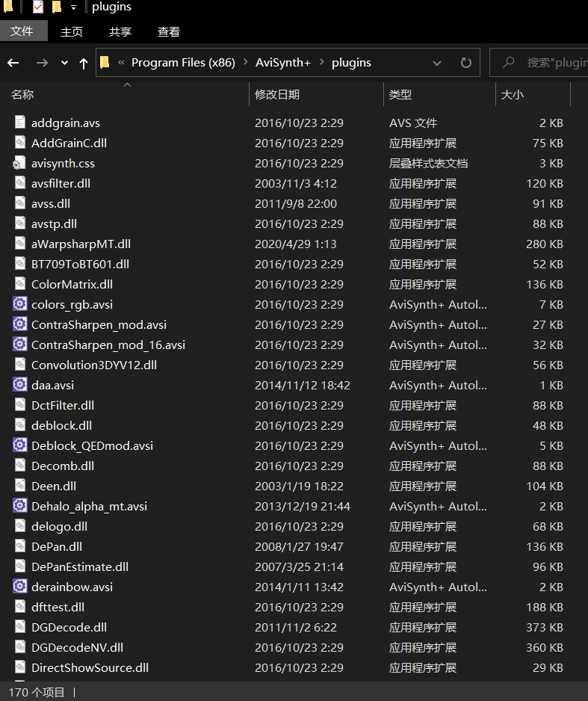Click the ContraSharpen_mod_16.avsi script icon
588x701 pixels.
point(19,345)
